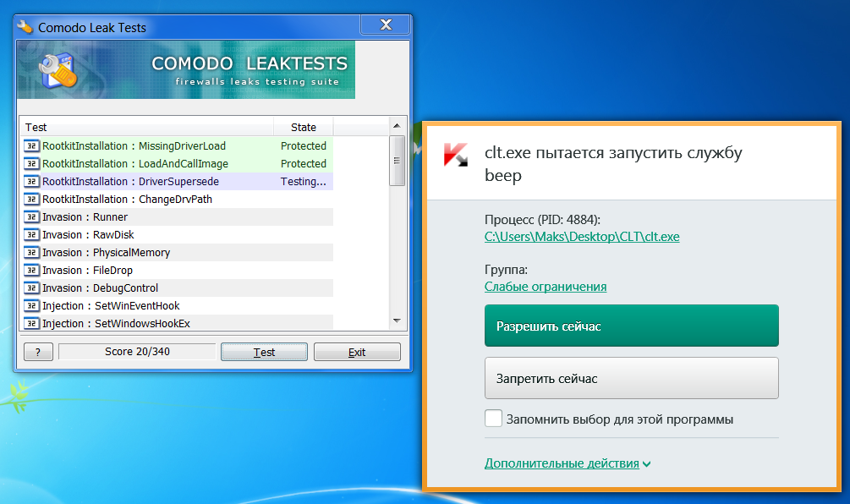Click the test list scroll-down arrow
The width and height of the screenshot is (850, 504).
click(397, 320)
